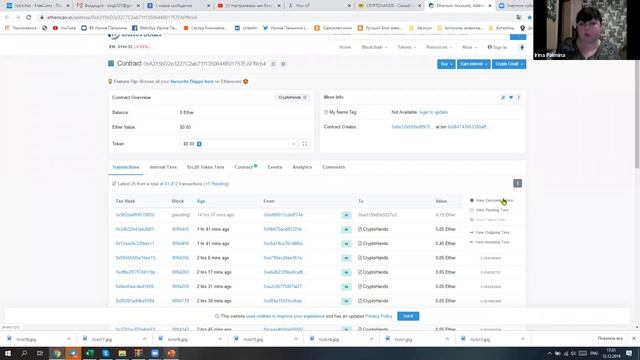
Task: Reload the page with the browser refresh icon
Action: tap(29, 18)
